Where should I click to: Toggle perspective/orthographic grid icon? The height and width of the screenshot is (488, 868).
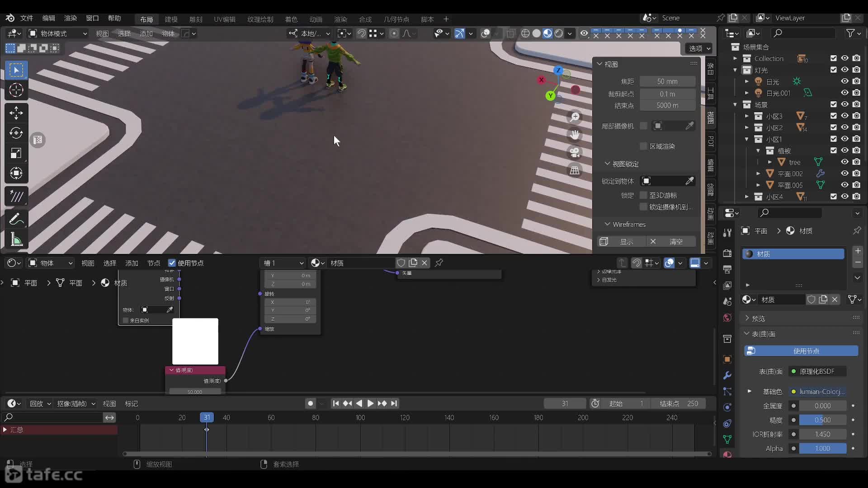pos(575,170)
